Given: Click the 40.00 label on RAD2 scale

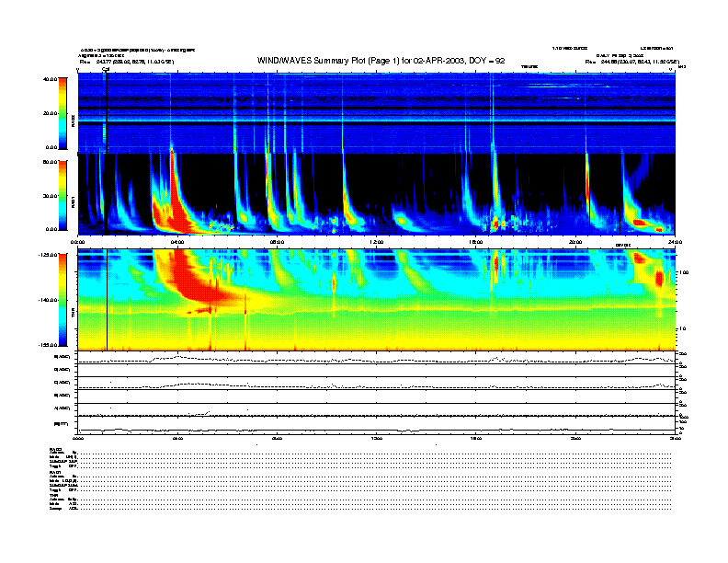Looking at the screenshot, I should click(50, 79).
